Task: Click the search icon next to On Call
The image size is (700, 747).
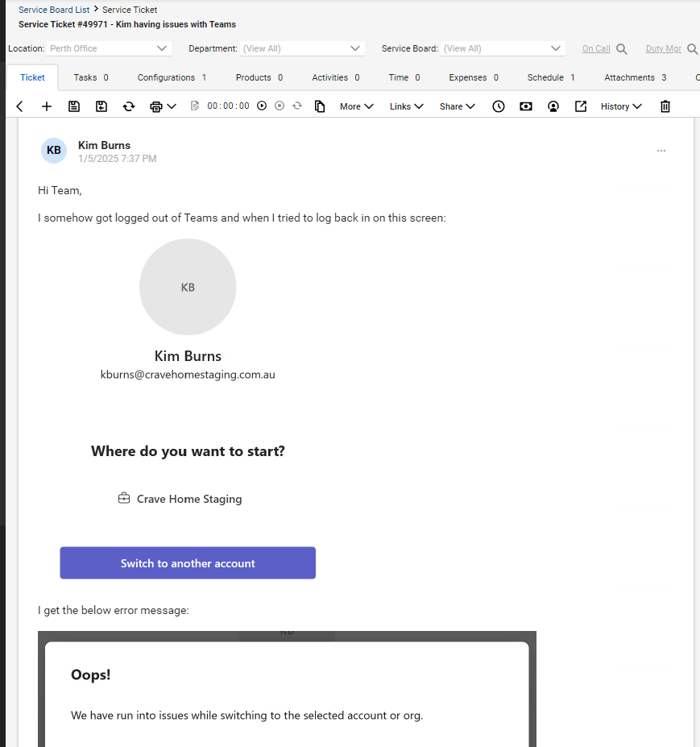Action: 621,48
